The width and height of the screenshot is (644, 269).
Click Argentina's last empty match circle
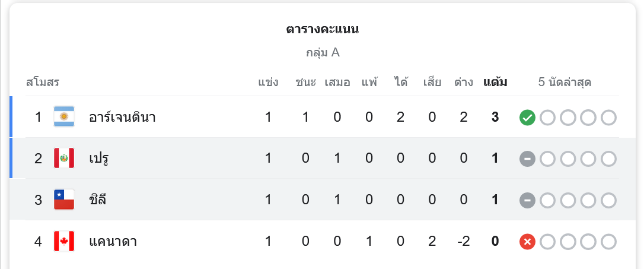608,118
